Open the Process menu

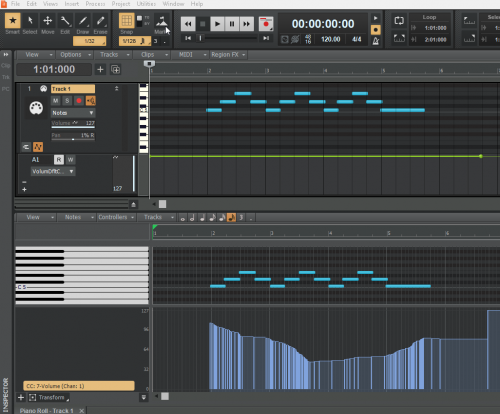coord(95,4)
